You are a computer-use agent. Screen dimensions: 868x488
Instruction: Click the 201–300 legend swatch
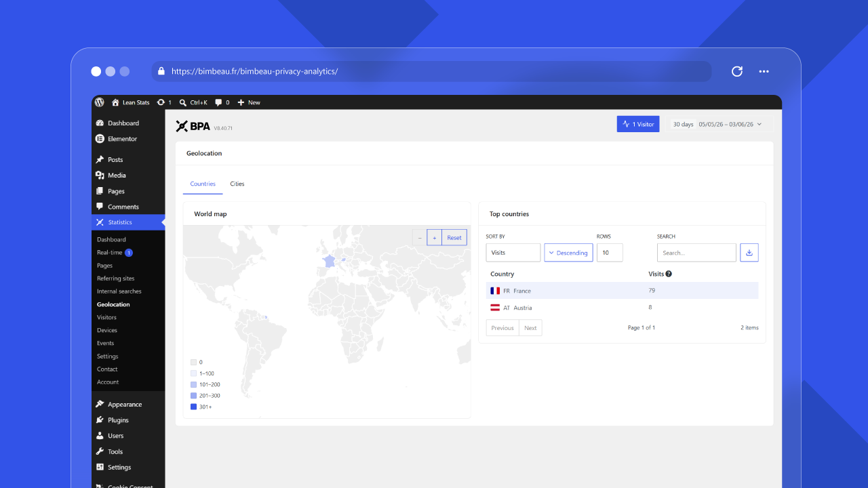point(193,396)
